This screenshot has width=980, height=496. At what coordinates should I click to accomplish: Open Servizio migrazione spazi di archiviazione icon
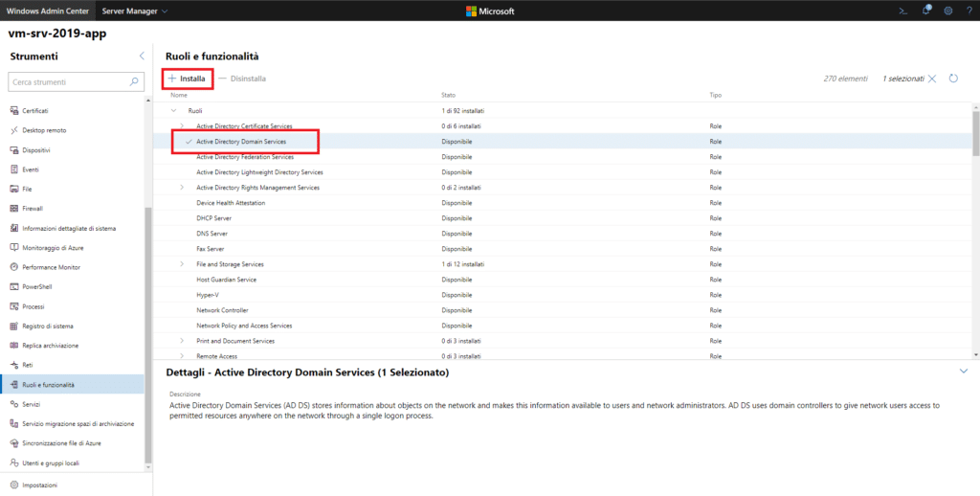click(x=14, y=423)
